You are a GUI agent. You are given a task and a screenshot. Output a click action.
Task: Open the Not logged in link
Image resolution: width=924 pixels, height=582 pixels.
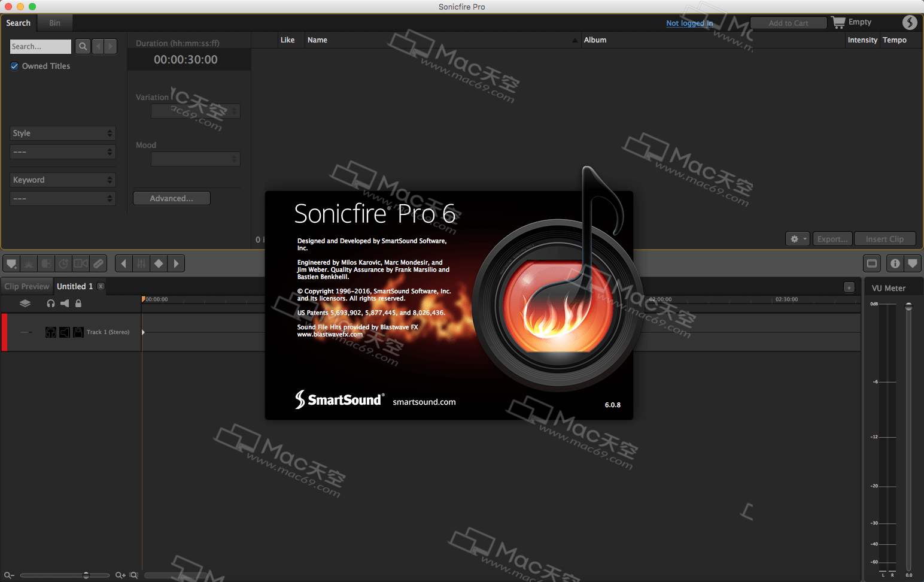689,23
